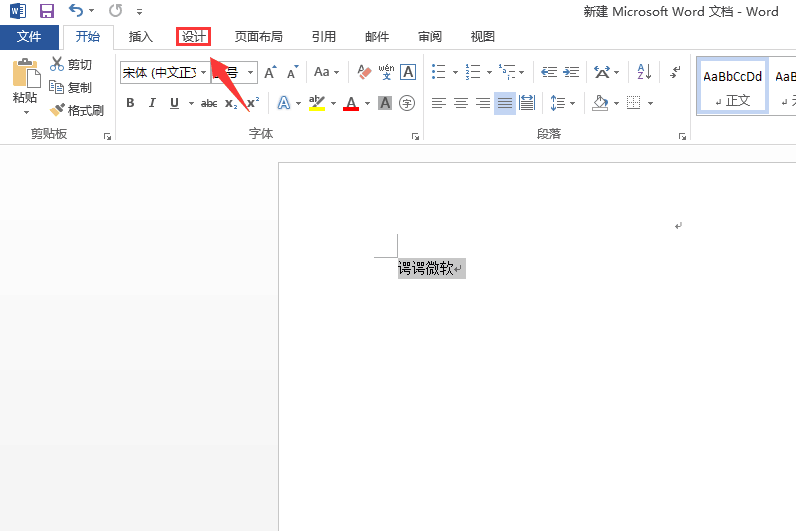Open the 审阅 (Review) tab

pos(429,37)
